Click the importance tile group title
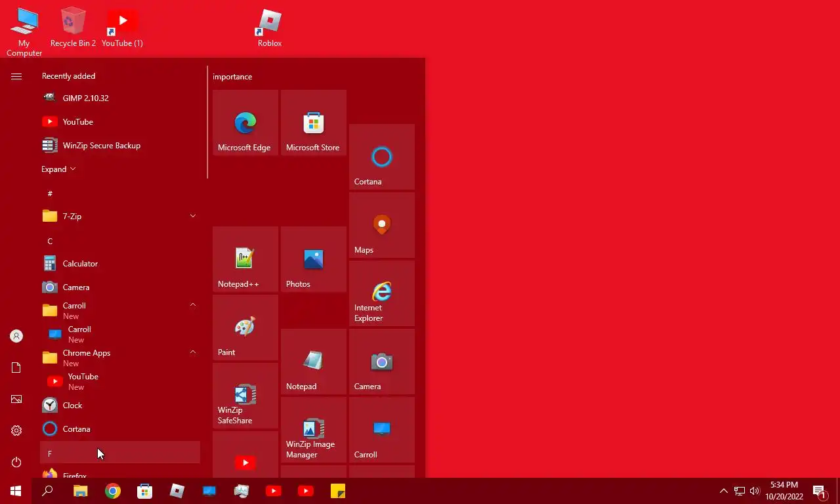 tap(232, 77)
